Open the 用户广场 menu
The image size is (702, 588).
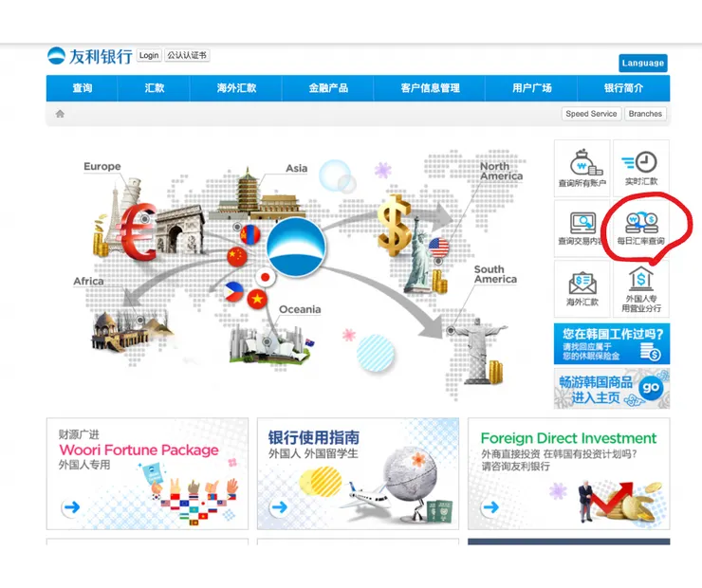(x=531, y=88)
